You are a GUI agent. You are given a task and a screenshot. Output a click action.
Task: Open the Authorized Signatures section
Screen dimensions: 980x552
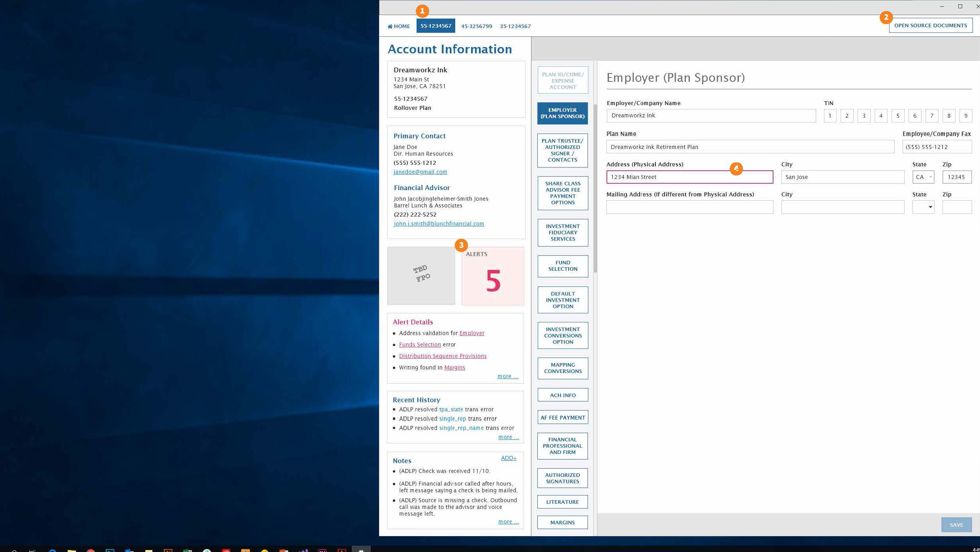pos(563,478)
